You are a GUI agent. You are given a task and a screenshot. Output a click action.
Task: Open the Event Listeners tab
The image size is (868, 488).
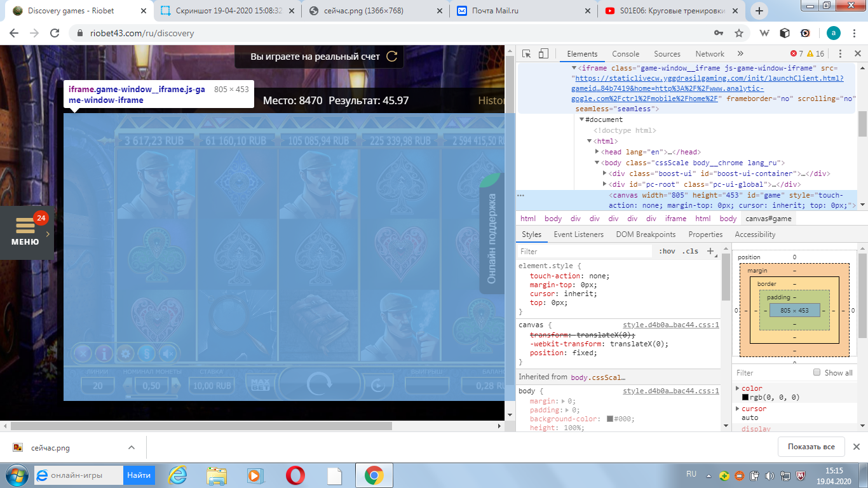pos(578,234)
